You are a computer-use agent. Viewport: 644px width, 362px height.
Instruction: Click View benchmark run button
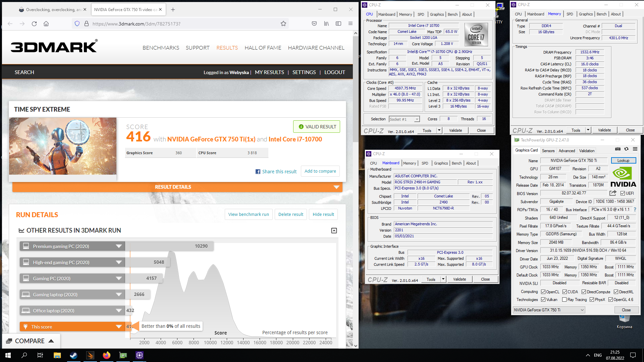pyautogui.click(x=249, y=214)
